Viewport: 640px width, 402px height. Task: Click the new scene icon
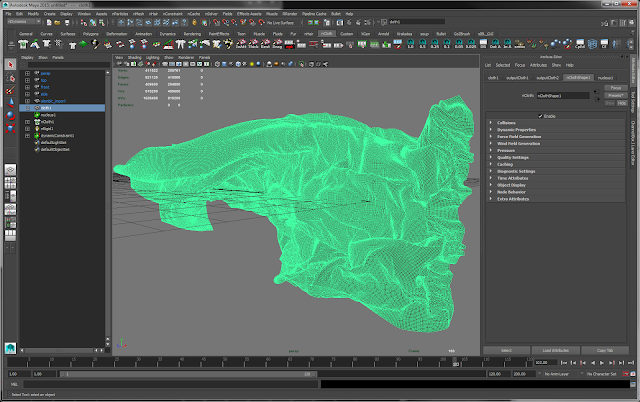49,22
